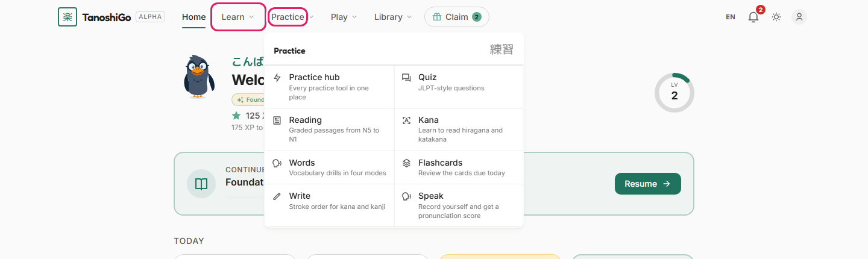Click the gift icon in Claim
This screenshot has height=259, width=868.
pos(437,17)
